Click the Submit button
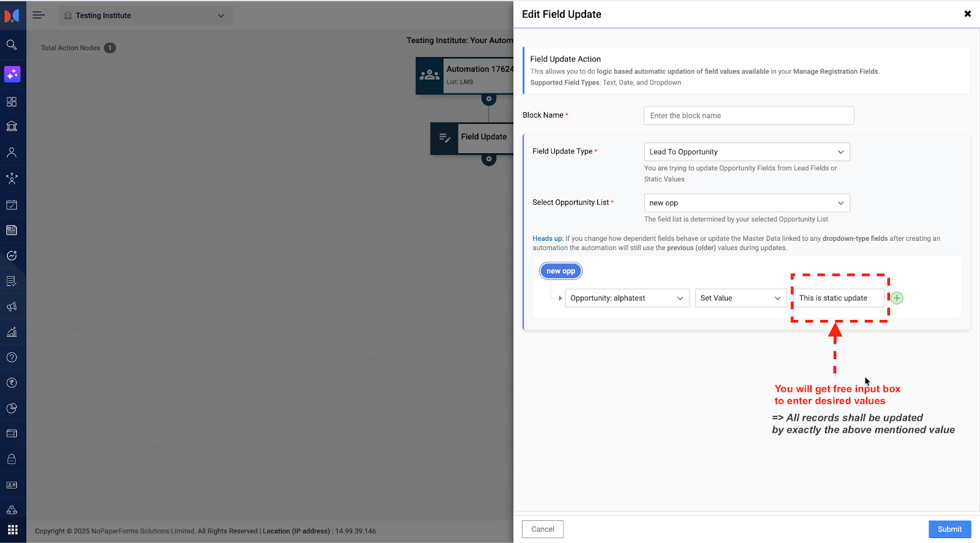The width and height of the screenshot is (980, 543). tap(949, 530)
